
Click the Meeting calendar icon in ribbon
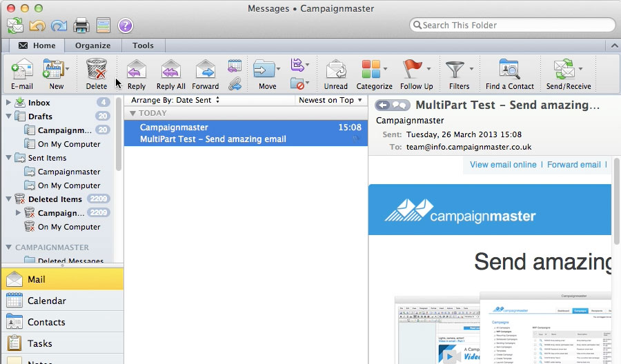click(x=235, y=65)
